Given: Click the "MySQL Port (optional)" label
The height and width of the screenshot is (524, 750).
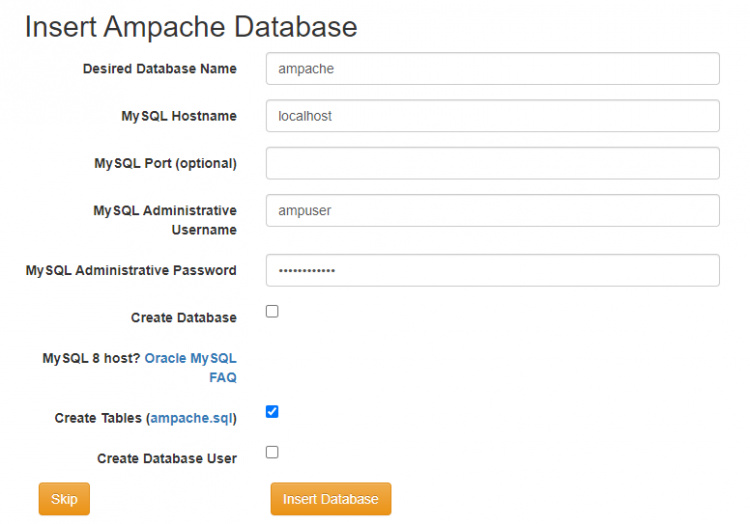Looking at the screenshot, I should pyautogui.click(x=165, y=163).
